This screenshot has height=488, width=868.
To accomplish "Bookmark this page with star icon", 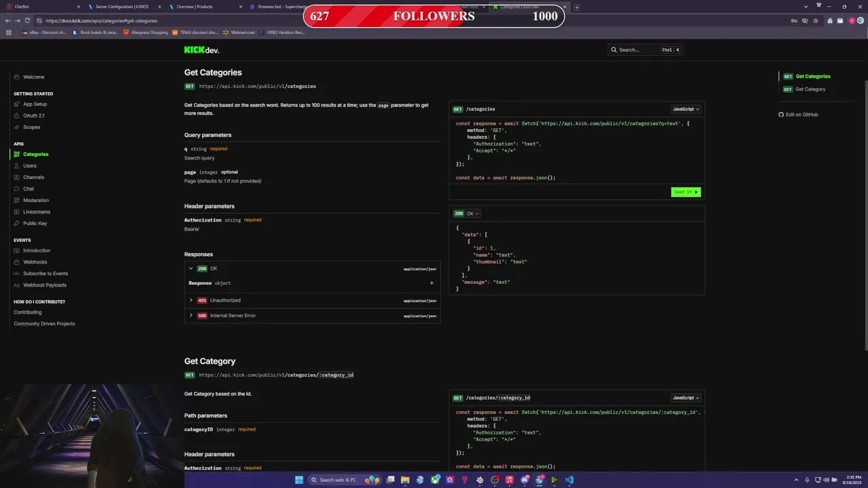I will (816, 21).
